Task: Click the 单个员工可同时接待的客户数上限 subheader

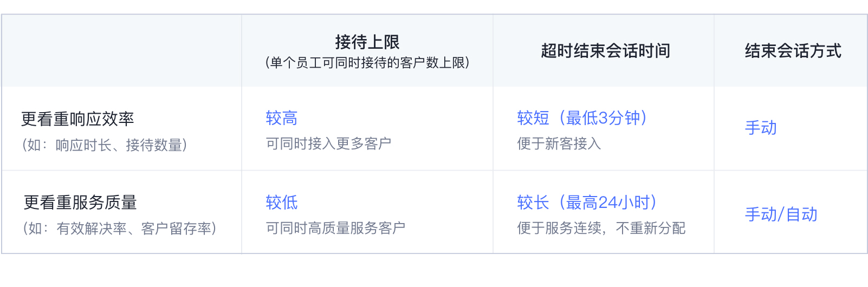Action: coord(367,63)
